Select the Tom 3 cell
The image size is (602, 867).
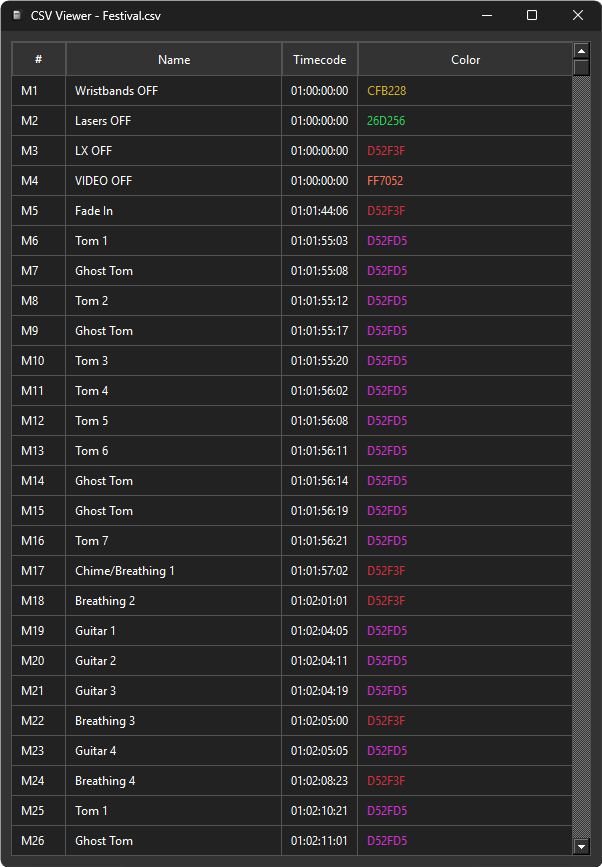tap(174, 361)
